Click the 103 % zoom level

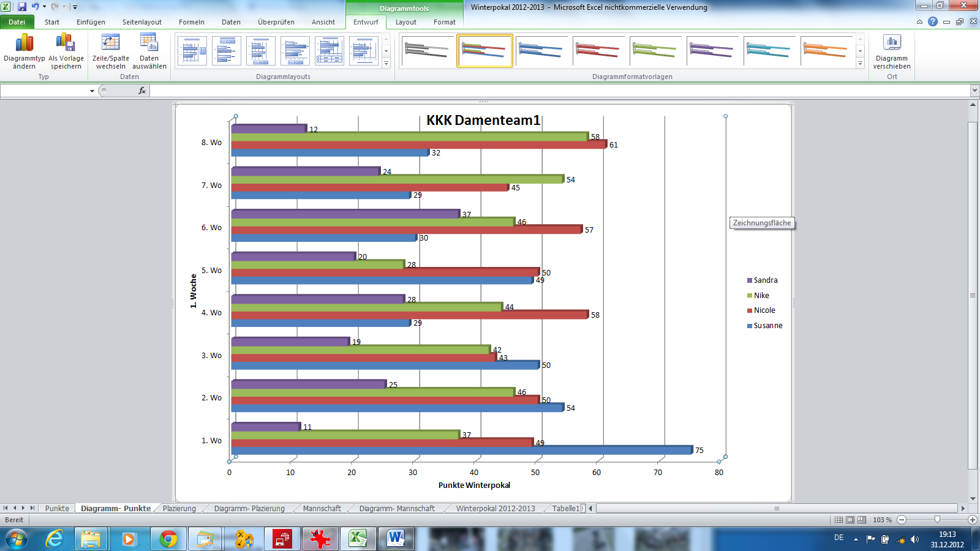click(882, 520)
